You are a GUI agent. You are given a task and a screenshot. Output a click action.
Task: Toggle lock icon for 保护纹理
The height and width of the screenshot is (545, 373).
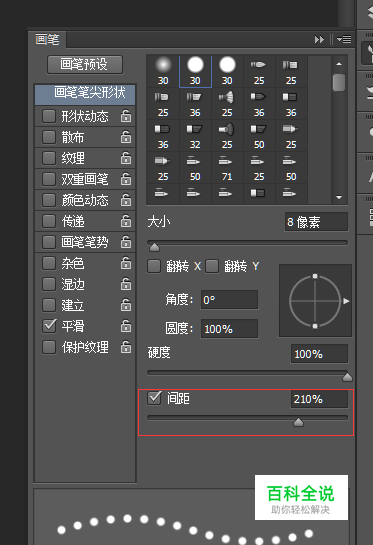[x=126, y=347]
